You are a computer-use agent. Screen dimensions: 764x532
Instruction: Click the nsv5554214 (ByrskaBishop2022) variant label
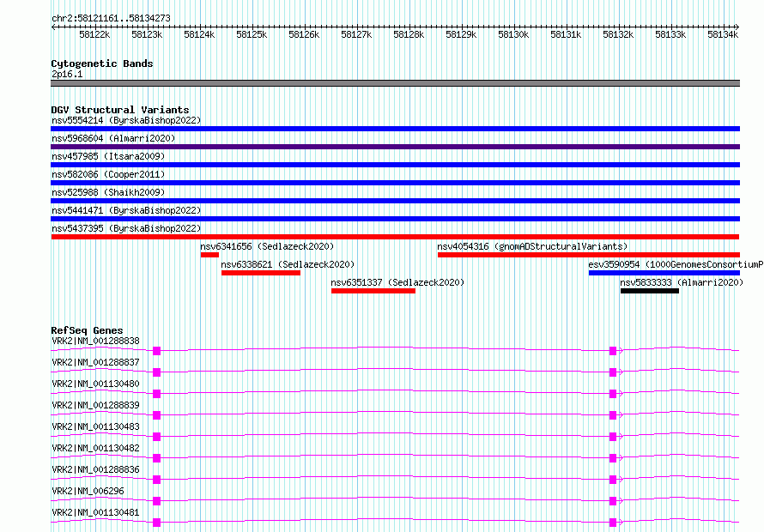pyautogui.click(x=126, y=120)
